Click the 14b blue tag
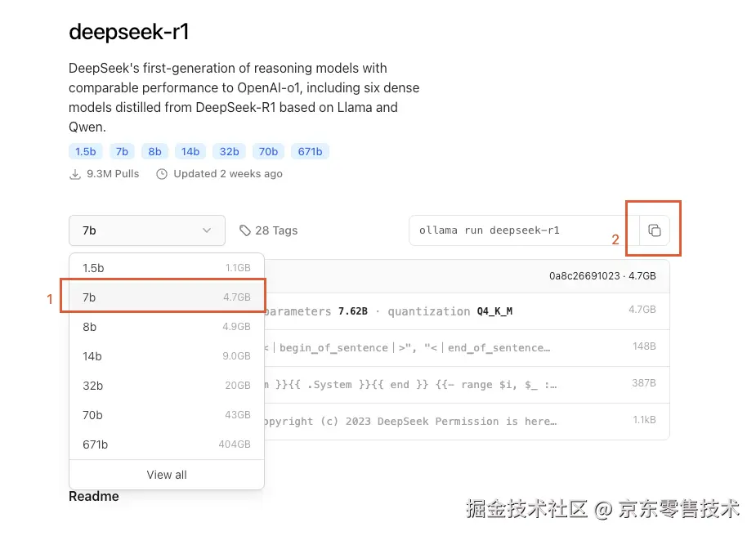Screen dimensions: 756x536 (x=190, y=151)
